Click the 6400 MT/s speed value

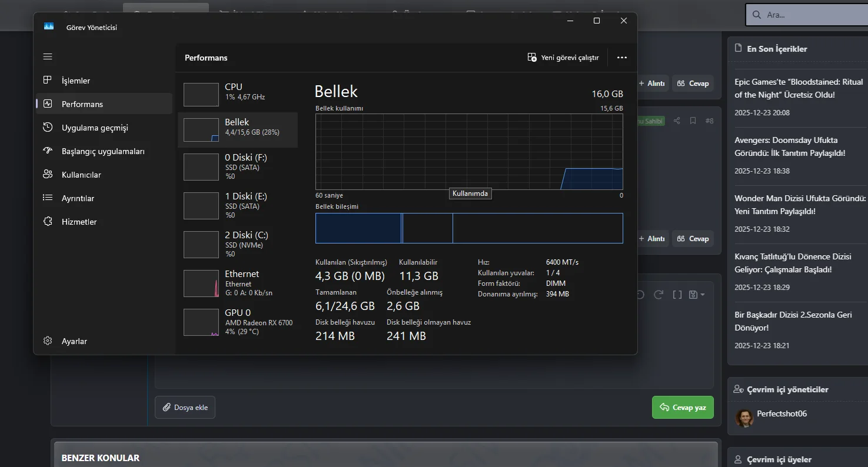point(562,262)
